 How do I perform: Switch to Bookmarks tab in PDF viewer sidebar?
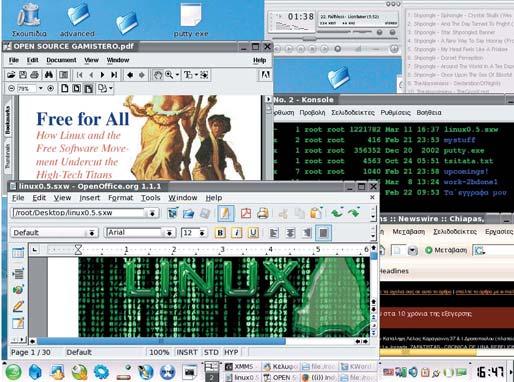click(8, 120)
